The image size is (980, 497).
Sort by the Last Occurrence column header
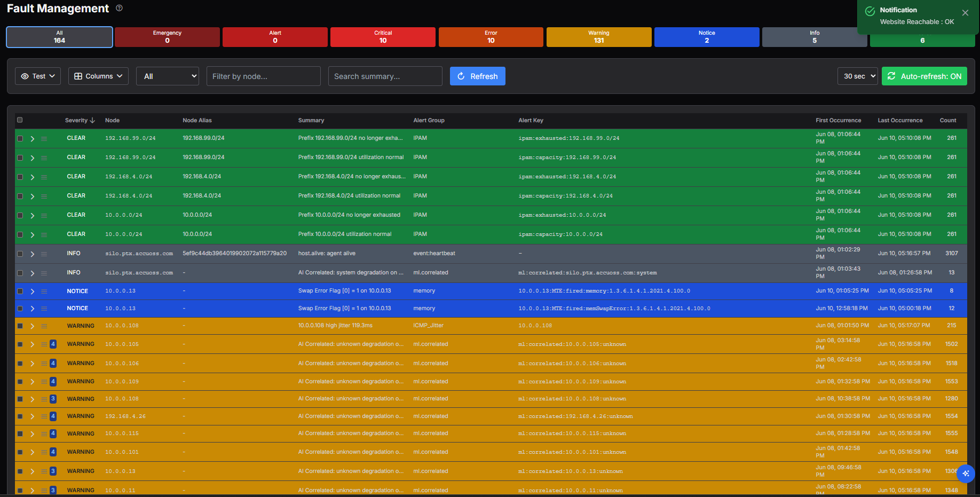[900, 121]
